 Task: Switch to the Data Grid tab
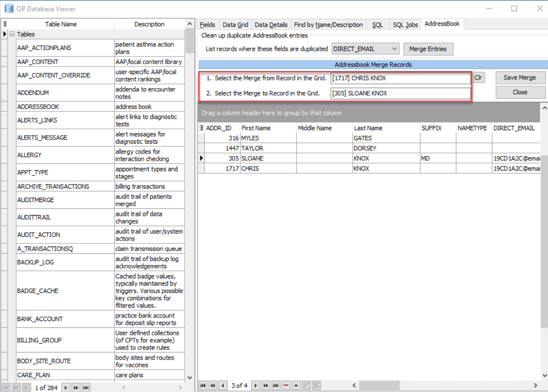click(235, 25)
